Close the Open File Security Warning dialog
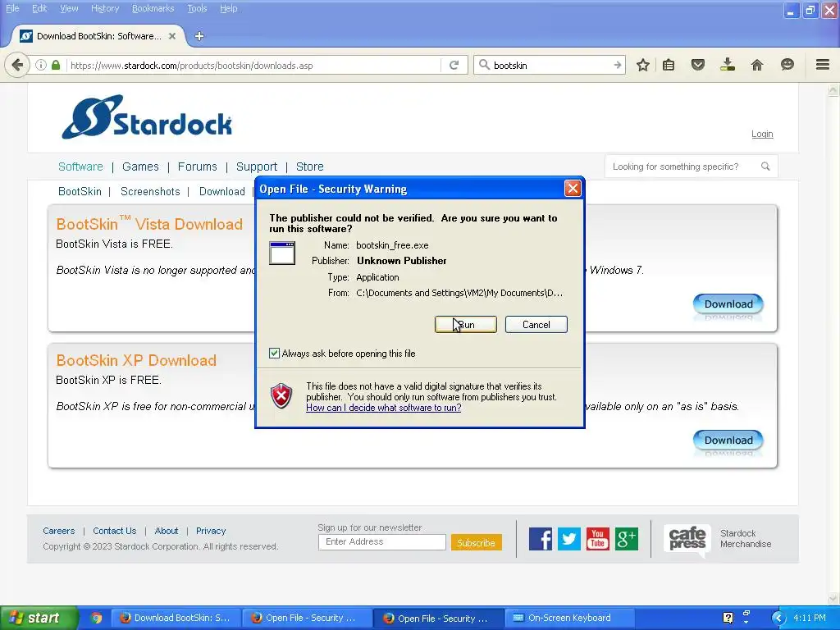Image resolution: width=840 pixels, height=630 pixels. 573,188
